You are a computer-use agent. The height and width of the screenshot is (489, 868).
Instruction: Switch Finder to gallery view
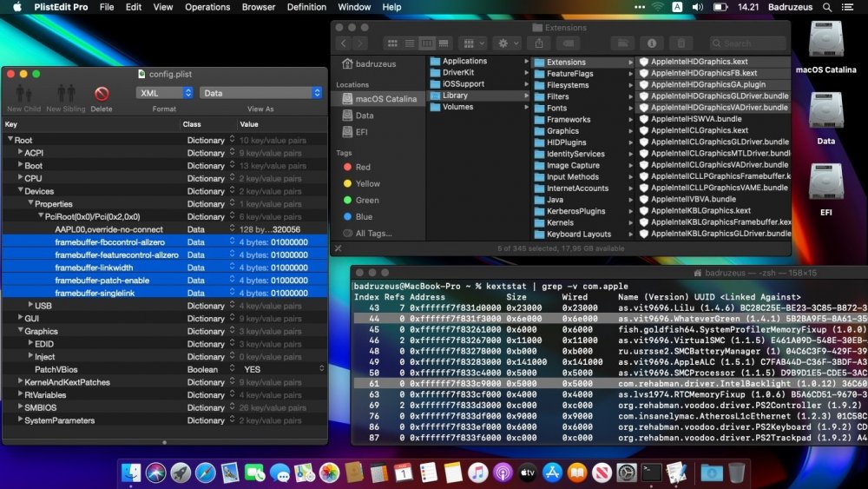click(444, 43)
